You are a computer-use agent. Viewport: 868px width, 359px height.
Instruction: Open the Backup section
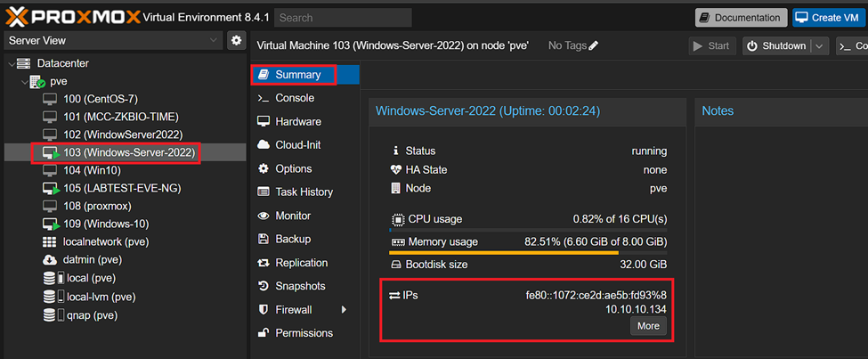[x=293, y=239]
